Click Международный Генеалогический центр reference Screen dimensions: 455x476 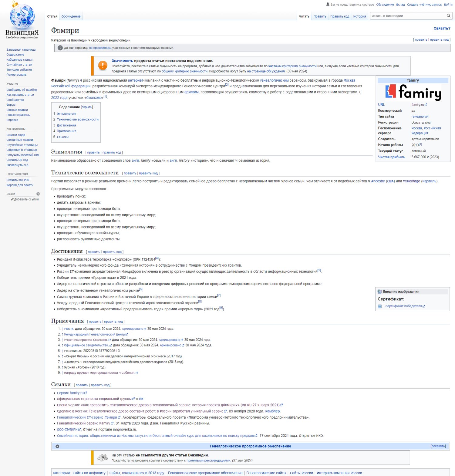coord(96,334)
